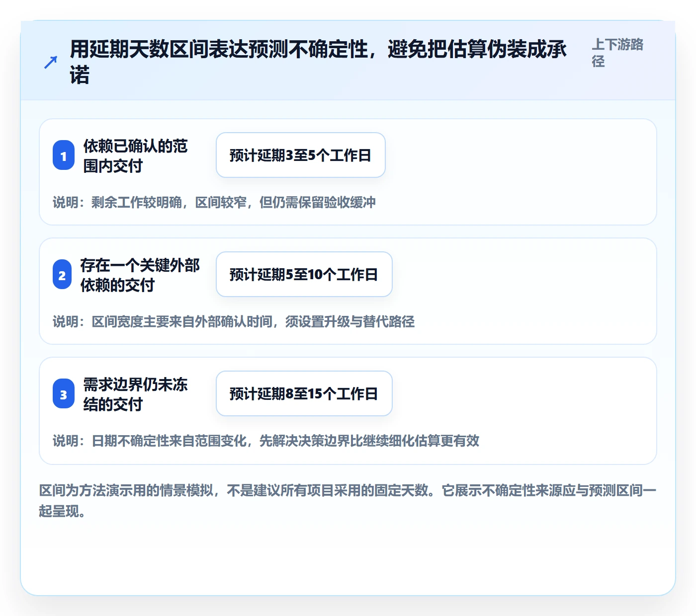This screenshot has height=616, width=696.
Task: Click the blue diagonal arrow icon
Action: click(x=51, y=62)
